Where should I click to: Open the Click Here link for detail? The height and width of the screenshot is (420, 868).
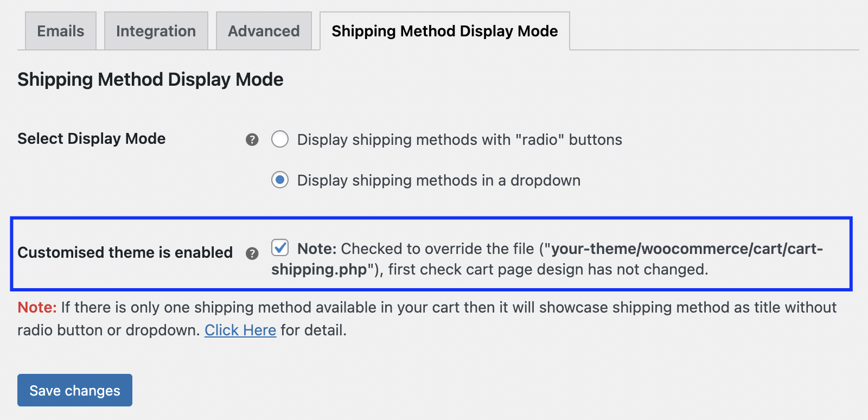point(240,330)
